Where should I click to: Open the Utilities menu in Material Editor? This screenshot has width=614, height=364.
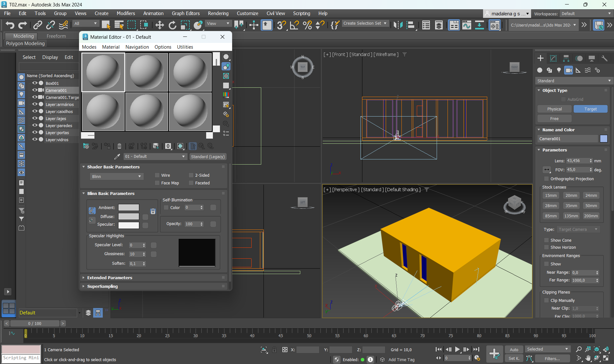[x=185, y=47]
